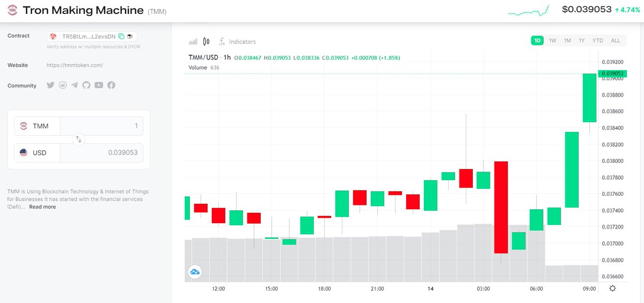Click the TMM amount input field

click(x=101, y=126)
